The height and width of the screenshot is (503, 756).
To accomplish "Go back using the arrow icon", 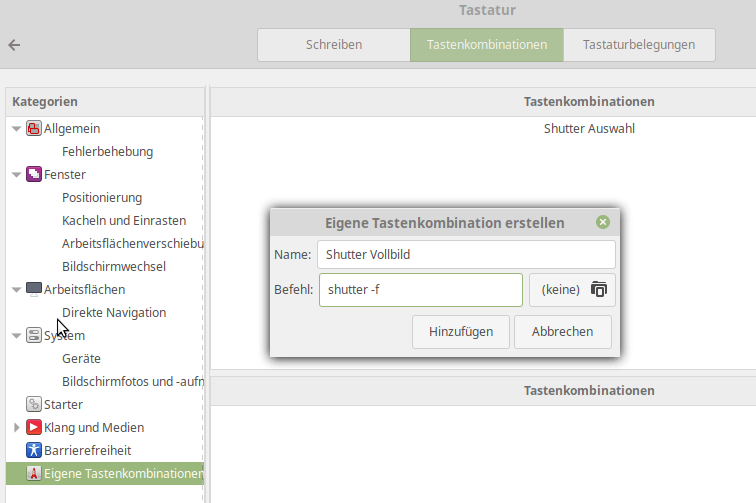I will (x=14, y=45).
